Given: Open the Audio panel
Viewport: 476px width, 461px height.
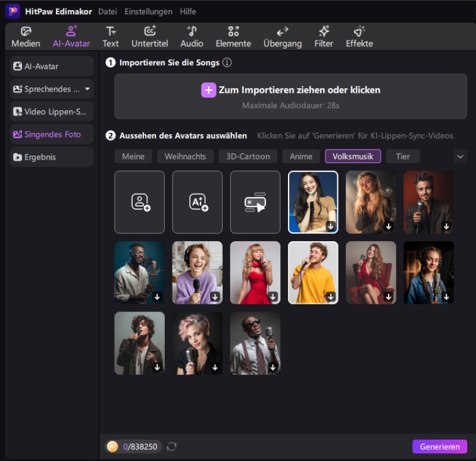Looking at the screenshot, I should click(x=192, y=35).
